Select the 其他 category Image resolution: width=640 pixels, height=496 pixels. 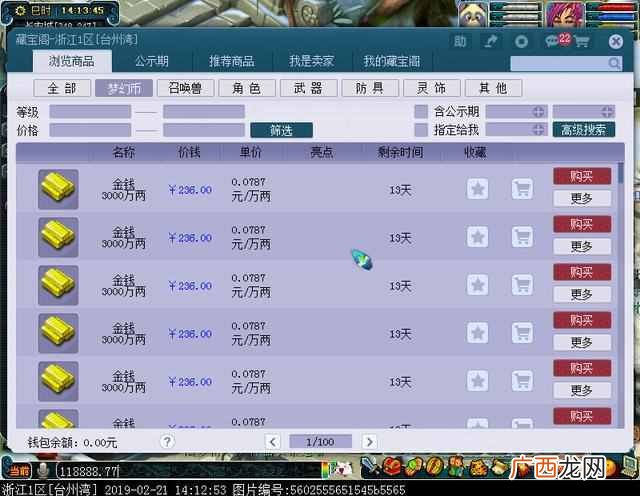[493, 88]
